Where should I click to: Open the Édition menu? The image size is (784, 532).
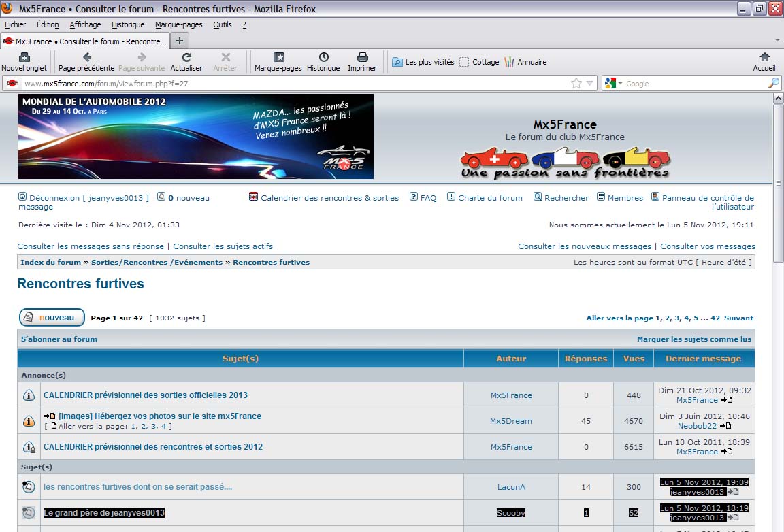click(48, 24)
